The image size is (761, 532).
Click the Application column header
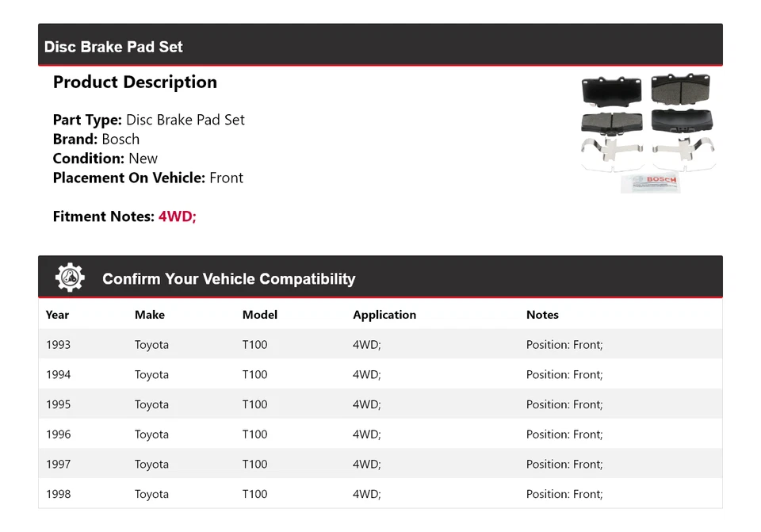[384, 315]
